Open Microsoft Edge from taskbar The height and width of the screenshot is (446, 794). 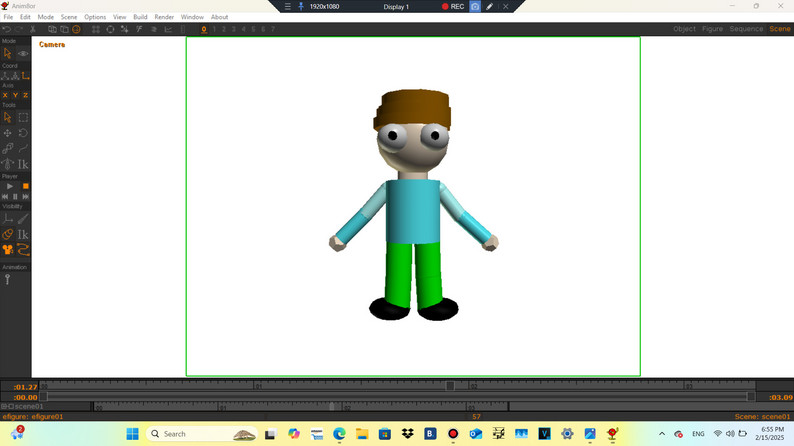[x=339, y=434]
